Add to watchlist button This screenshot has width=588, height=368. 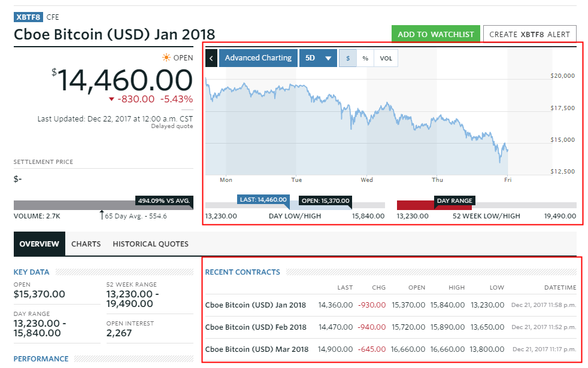pos(436,34)
